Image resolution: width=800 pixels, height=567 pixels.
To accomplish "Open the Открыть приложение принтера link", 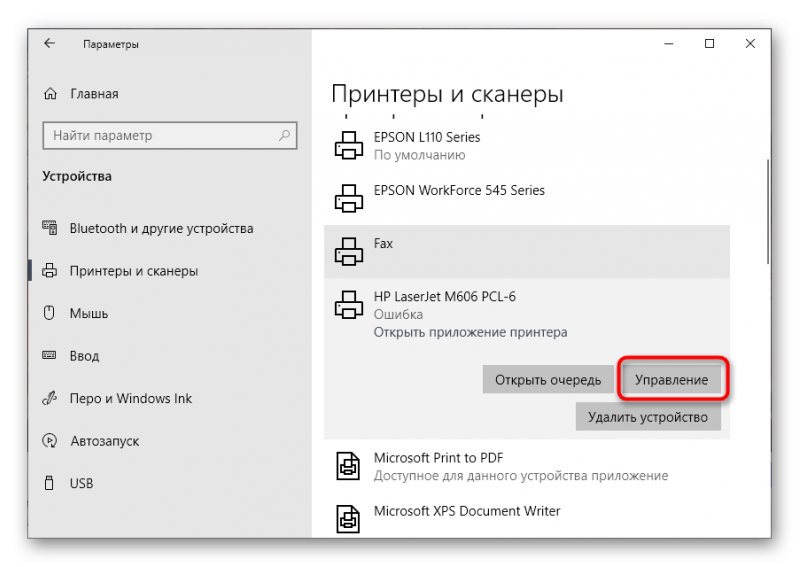I will (x=470, y=332).
